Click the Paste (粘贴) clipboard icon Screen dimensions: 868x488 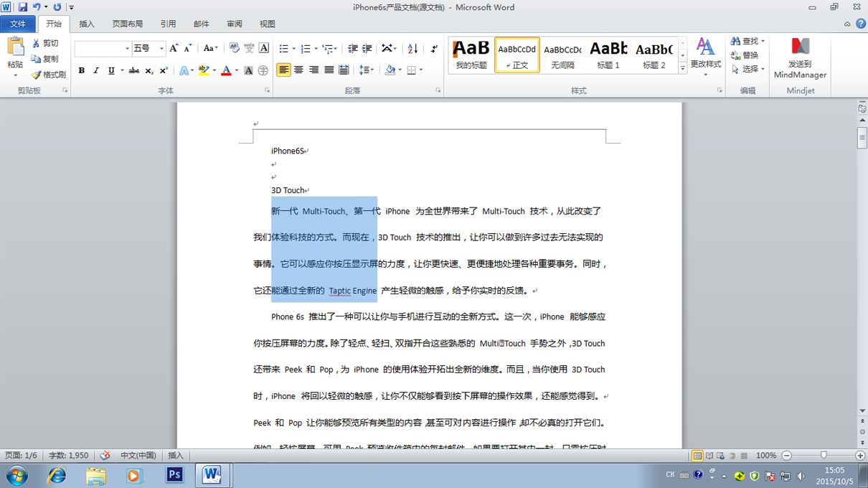15,47
